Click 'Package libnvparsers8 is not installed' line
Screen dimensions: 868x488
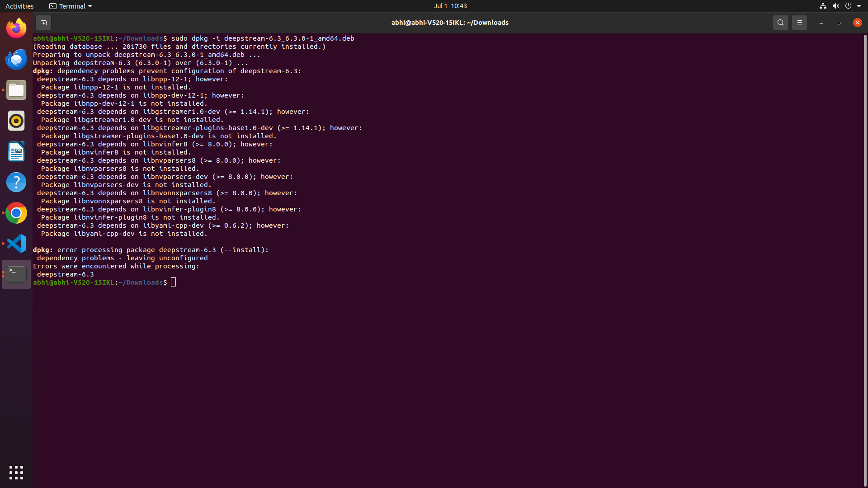click(x=120, y=169)
